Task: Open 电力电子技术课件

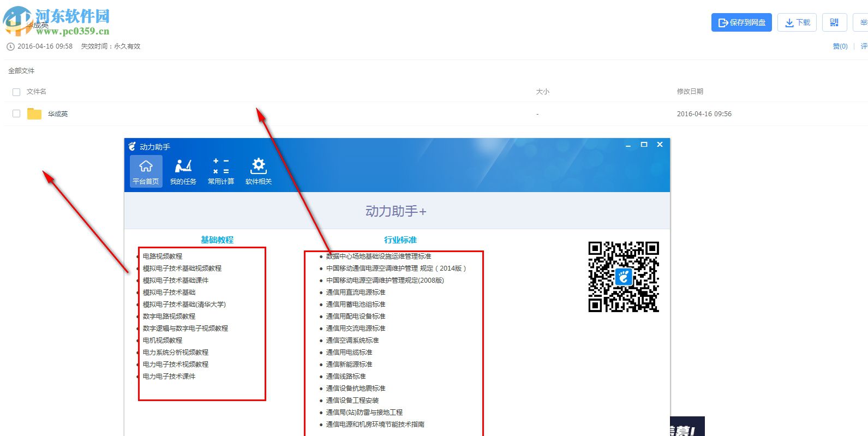Action: click(169, 377)
